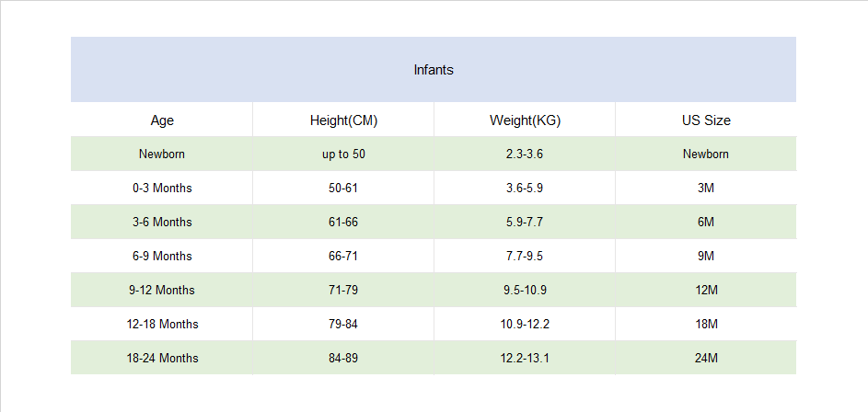Click the 9M US size cell
This screenshot has height=412, width=868.
point(706,256)
